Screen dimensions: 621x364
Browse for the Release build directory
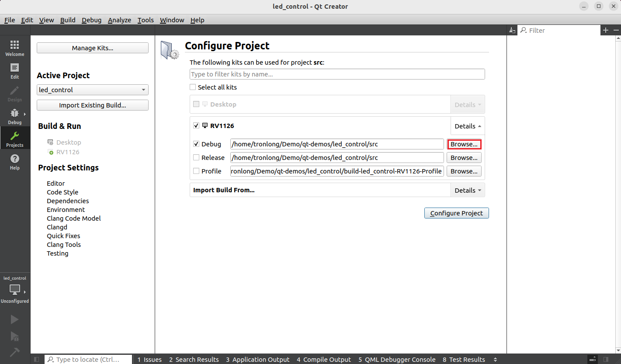464,158
